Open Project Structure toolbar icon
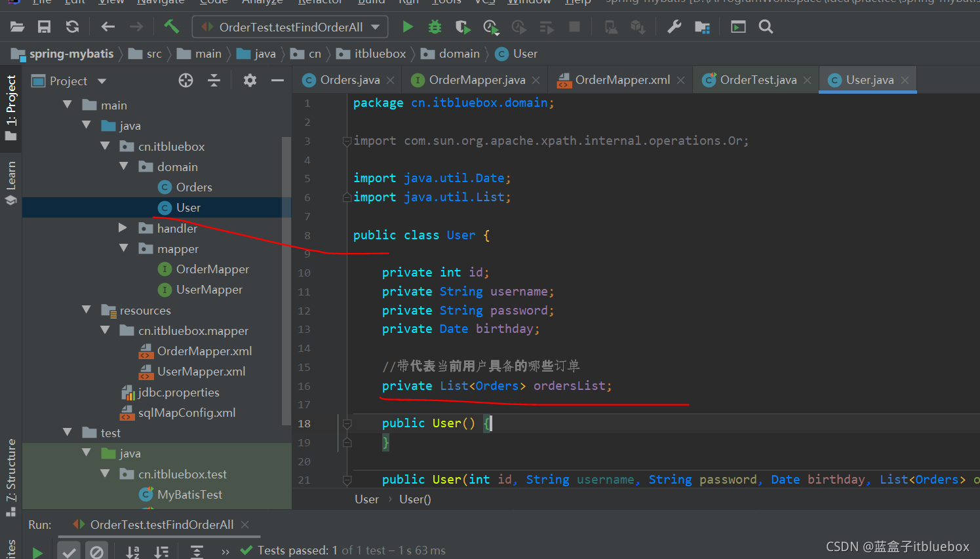 pos(702,27)
